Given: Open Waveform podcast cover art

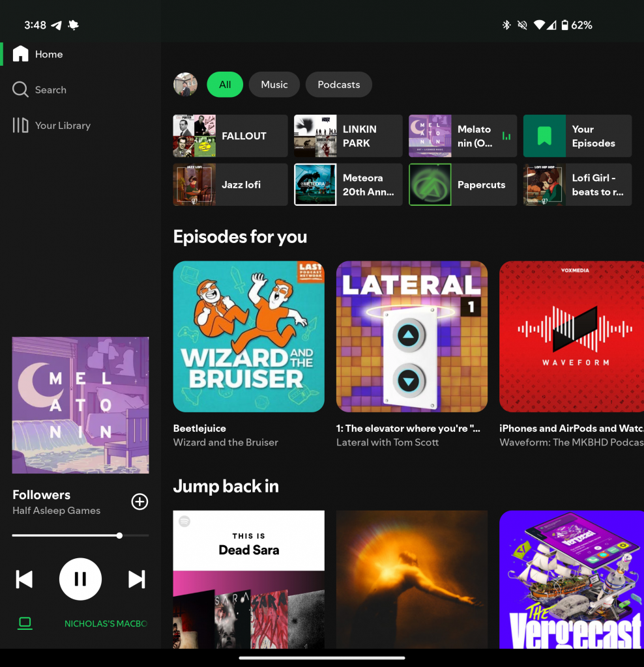Looking at the screenshot, I should [572, 337].
